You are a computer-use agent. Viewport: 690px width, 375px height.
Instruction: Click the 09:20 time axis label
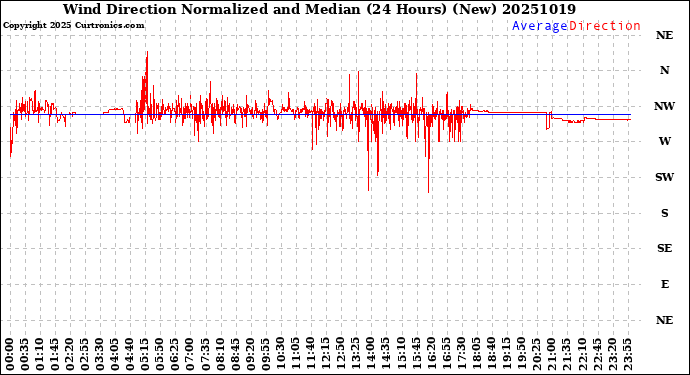[251, 355]
